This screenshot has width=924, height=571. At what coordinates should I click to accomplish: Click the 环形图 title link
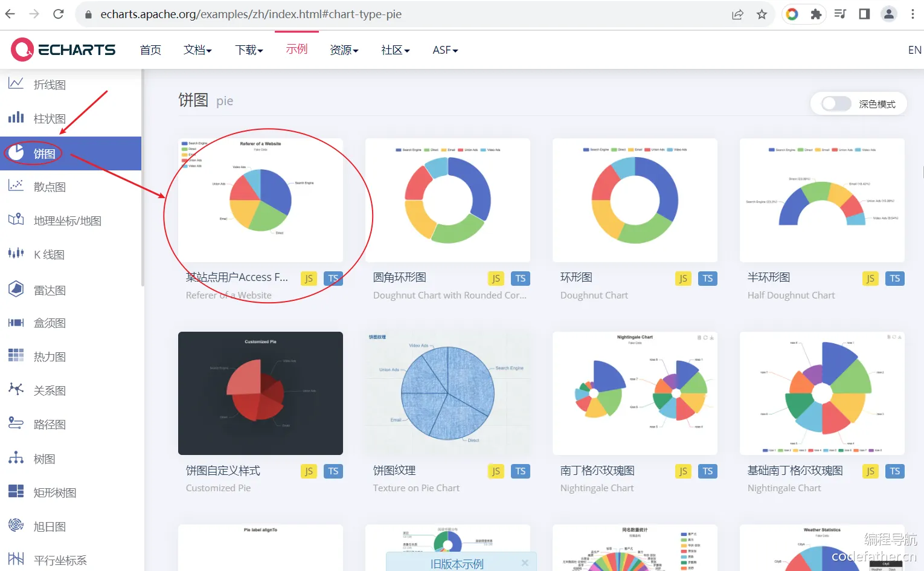(x=576, y=277)
